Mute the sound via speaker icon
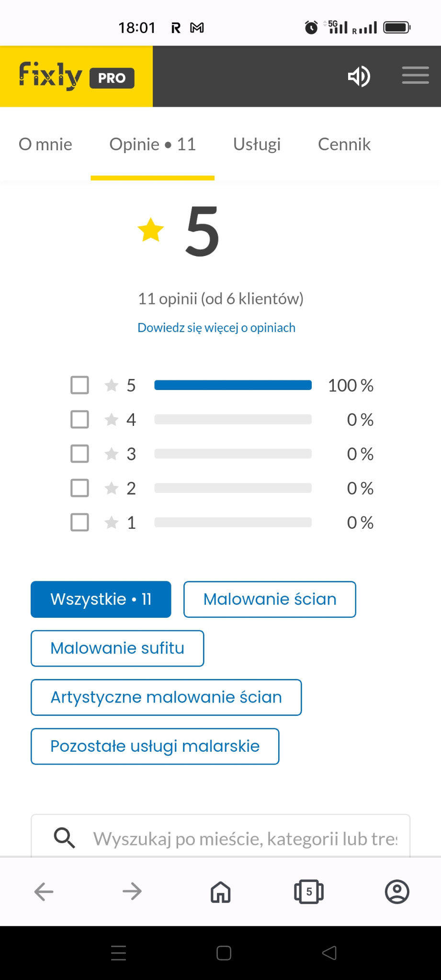441x980 pixels. (x=359, y=76)
